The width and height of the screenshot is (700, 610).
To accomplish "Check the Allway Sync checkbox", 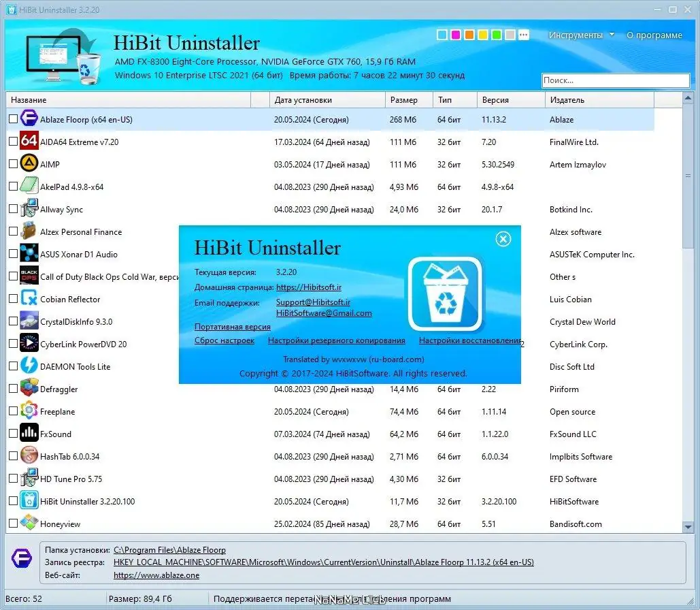I will (14, 209).
